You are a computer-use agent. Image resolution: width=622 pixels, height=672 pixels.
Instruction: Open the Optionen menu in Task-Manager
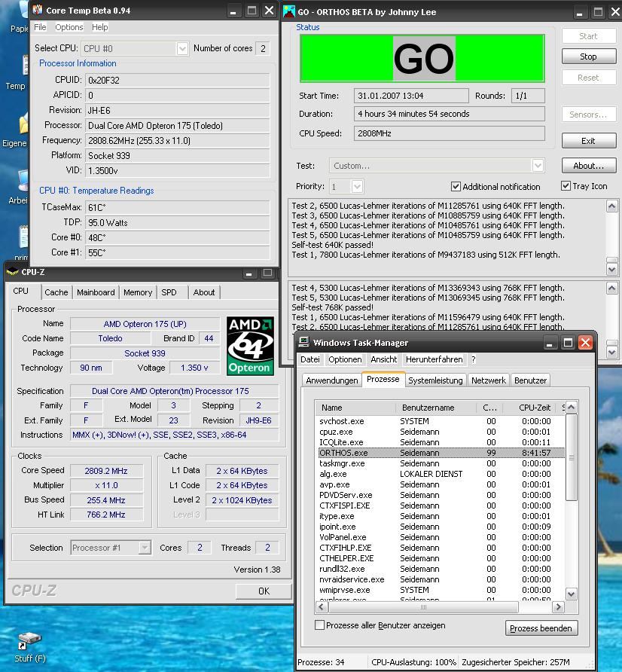click(x=345, y=359)
